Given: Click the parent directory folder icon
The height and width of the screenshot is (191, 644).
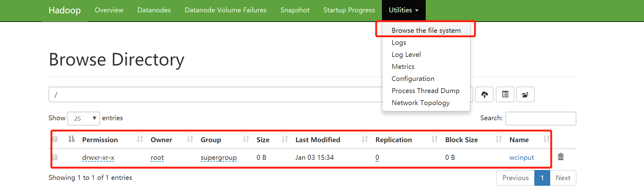Looking at the screenshot, I should coord(525,95).
